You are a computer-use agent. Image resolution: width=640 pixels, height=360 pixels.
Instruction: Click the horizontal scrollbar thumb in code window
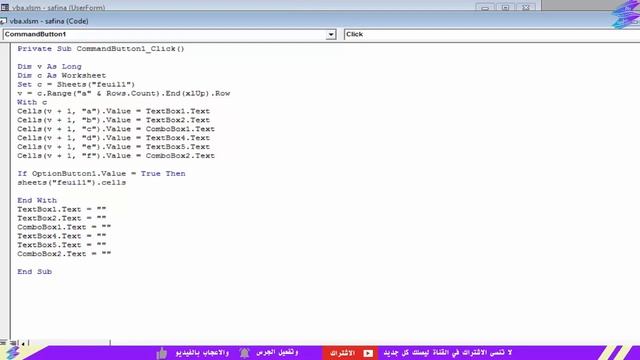tap(69, 343)
